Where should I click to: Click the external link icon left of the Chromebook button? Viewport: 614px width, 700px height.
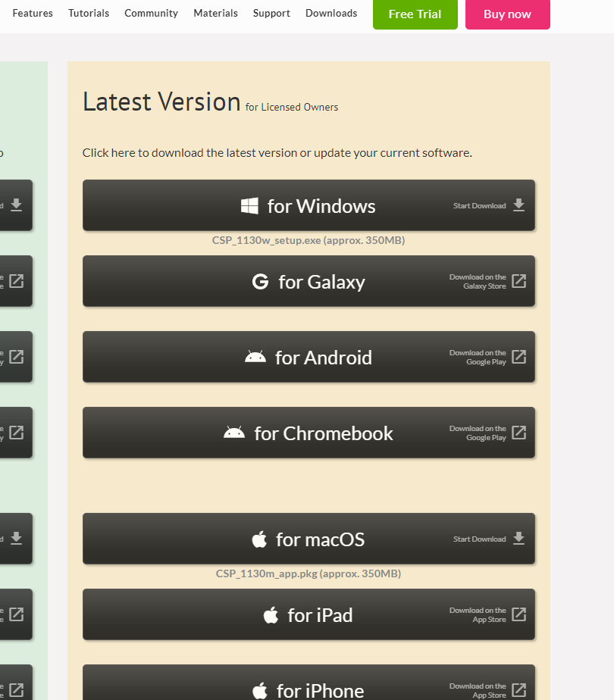click(17, 433)
